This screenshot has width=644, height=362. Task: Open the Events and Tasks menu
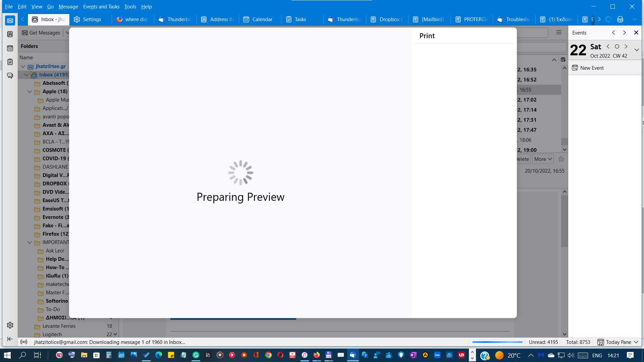[x=101, y=6]
